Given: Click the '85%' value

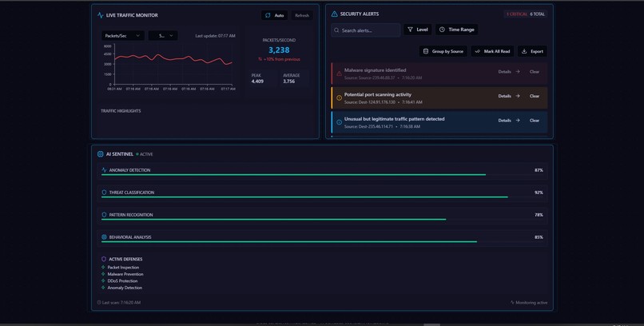Looking at the screenshot, I should tap(539, 237).
